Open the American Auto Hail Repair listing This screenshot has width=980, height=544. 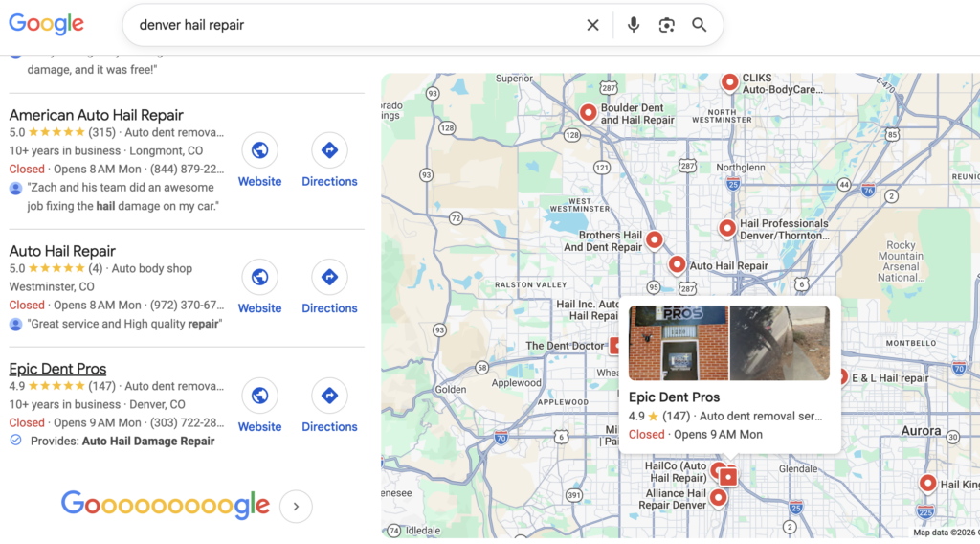(x=97, y=115)
